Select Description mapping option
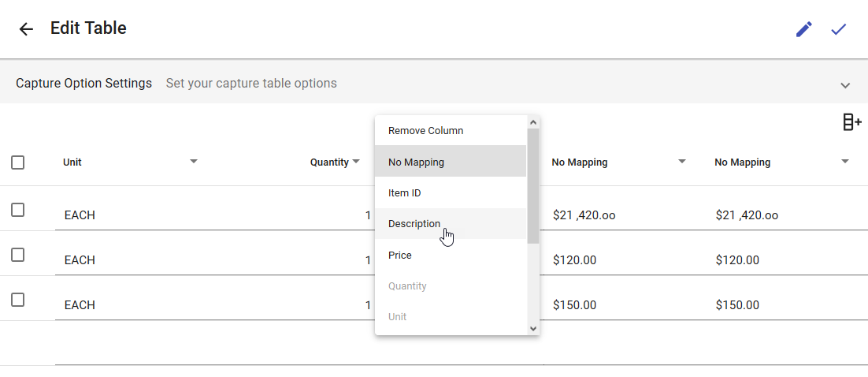 click(451, 224)
